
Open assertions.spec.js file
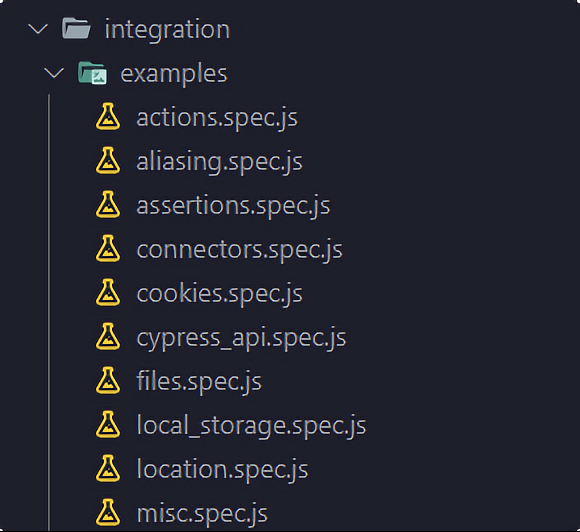[233, 206]
